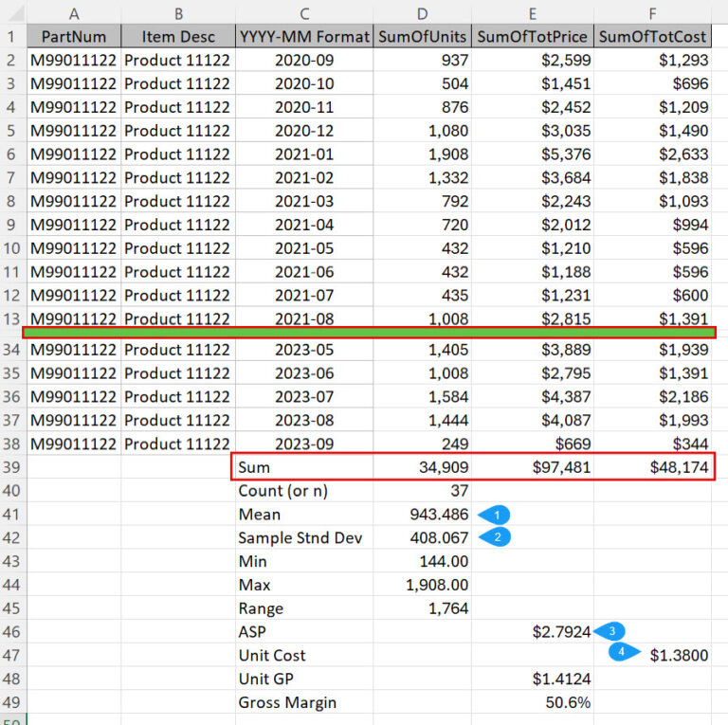The image size is (728, 725).
Task: Click the green hidden-rows divider bar
Action: tap(370, 333)
